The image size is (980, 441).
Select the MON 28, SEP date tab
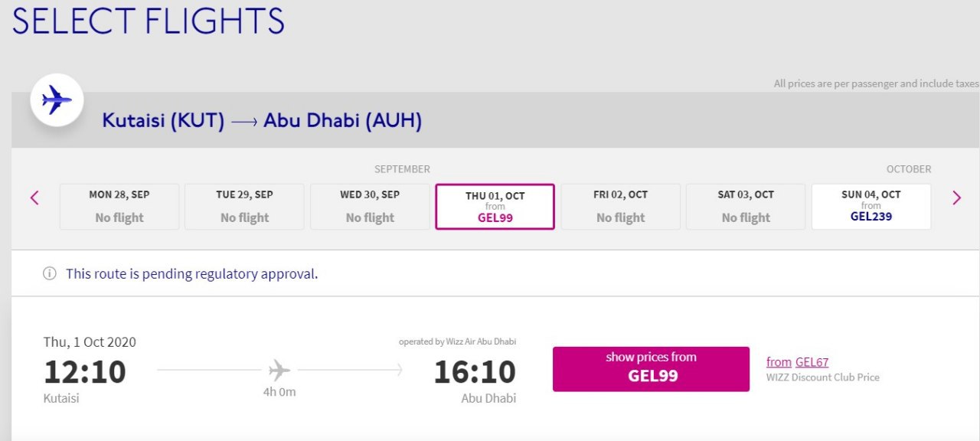[x=119, y=207]
